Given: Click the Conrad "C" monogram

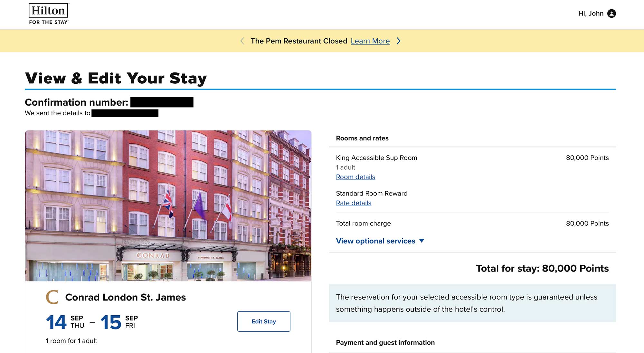Looking at the screenshot, I should (52, 297).
